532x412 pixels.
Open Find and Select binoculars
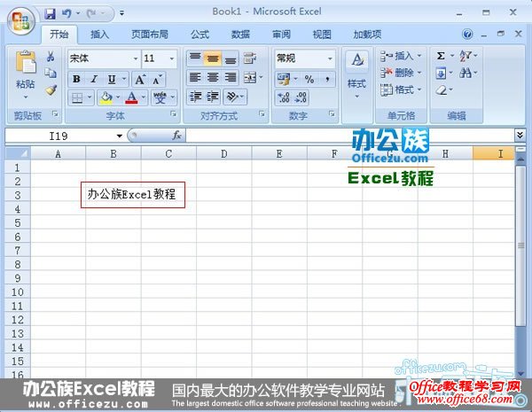[465, 73]
